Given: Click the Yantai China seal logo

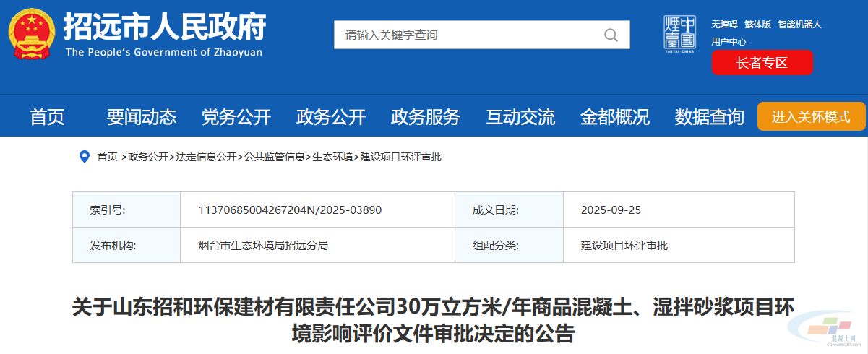Looking at the screenshot, I should [x=678, y=34].
